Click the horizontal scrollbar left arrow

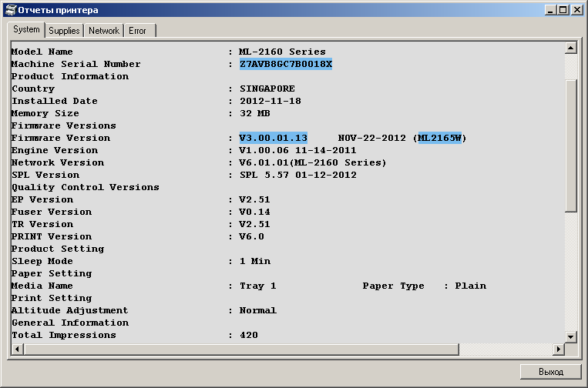17,349
